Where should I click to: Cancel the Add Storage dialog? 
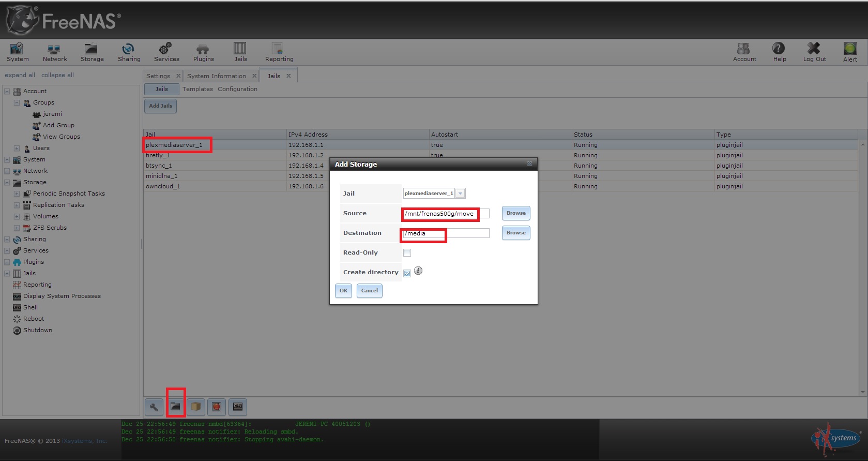click(370, 291)
